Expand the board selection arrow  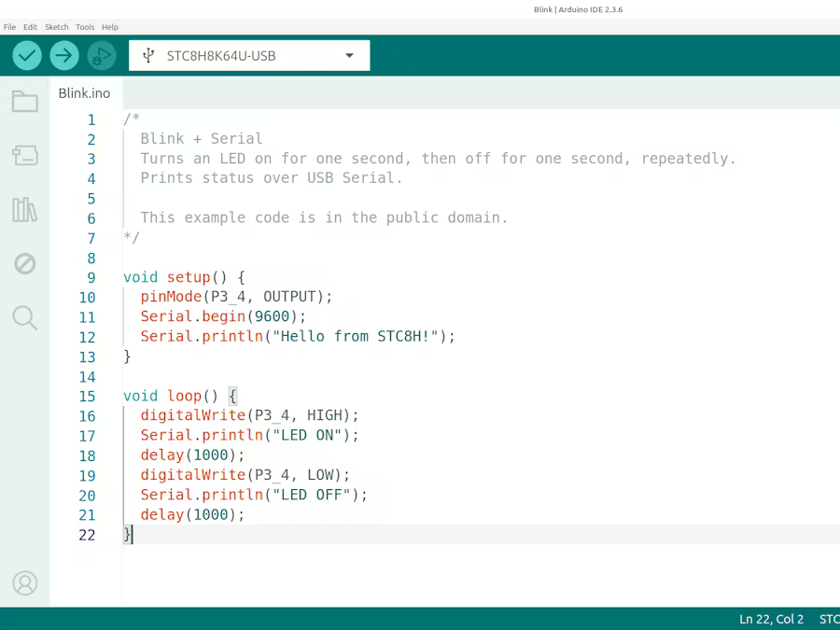(x=349, y=55)
